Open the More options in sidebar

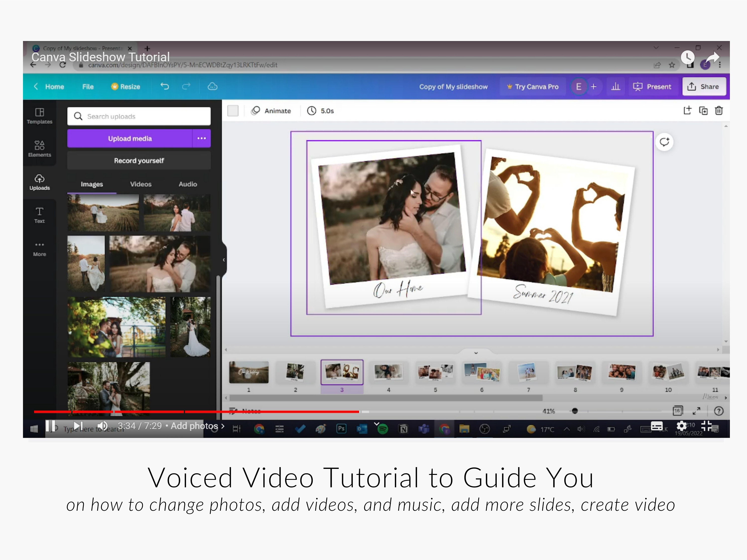40,249
